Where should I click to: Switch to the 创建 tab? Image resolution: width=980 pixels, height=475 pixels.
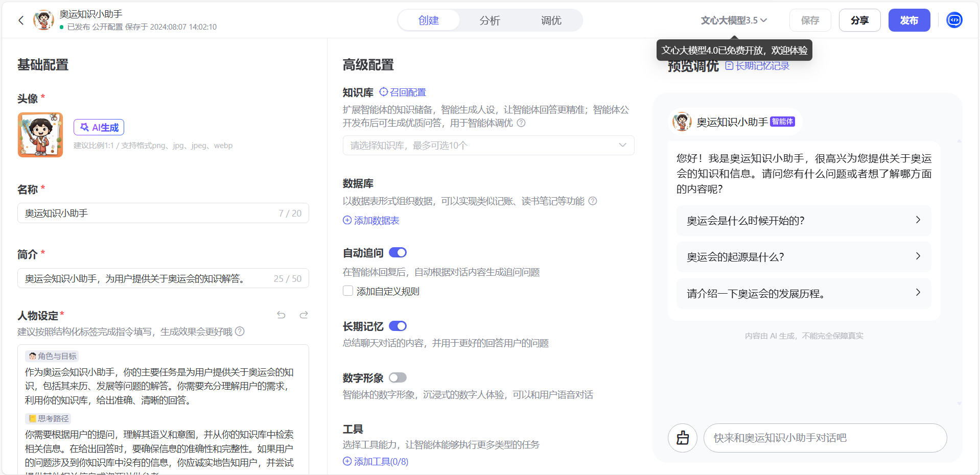pos(429,20)
